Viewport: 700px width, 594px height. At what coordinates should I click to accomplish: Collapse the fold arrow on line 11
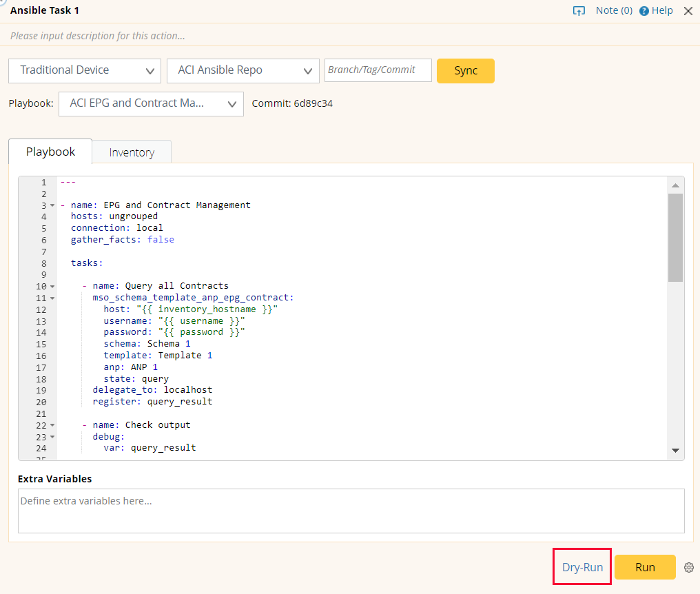click(x=52, y=298)
